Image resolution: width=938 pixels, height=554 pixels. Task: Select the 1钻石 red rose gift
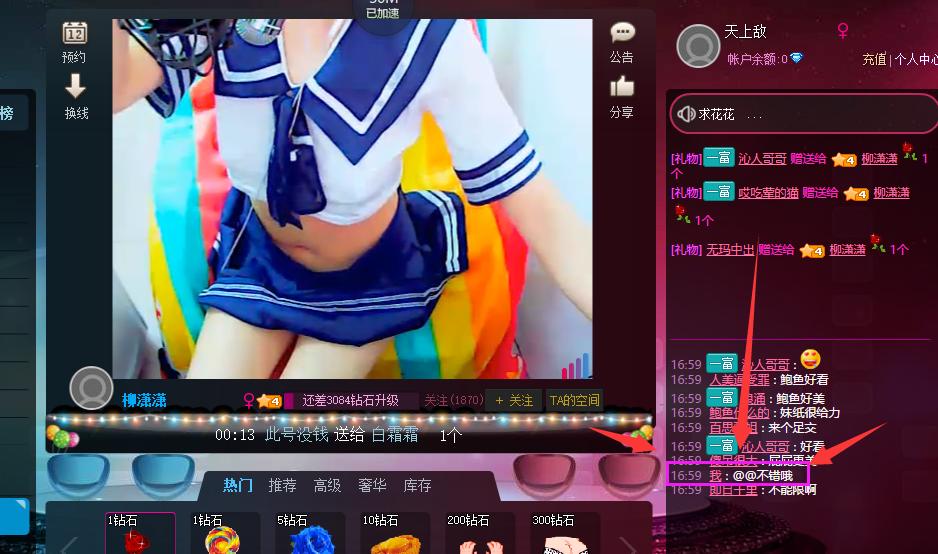click(x=140, y=533)
